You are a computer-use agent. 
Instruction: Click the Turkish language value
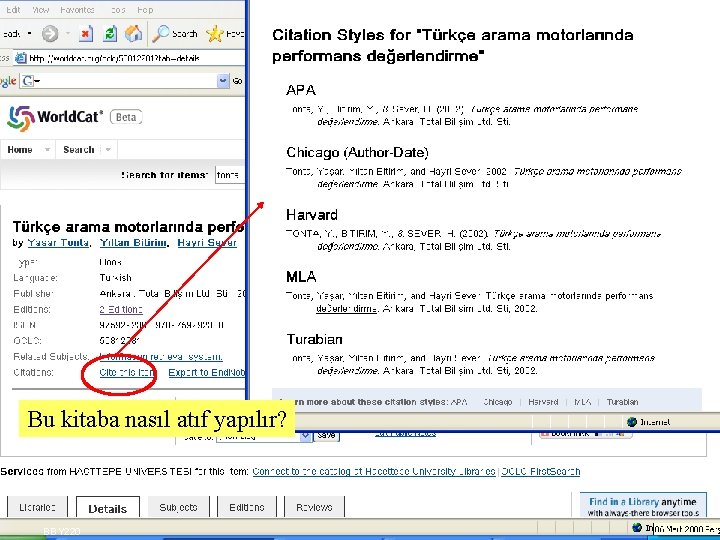(115, 278)
